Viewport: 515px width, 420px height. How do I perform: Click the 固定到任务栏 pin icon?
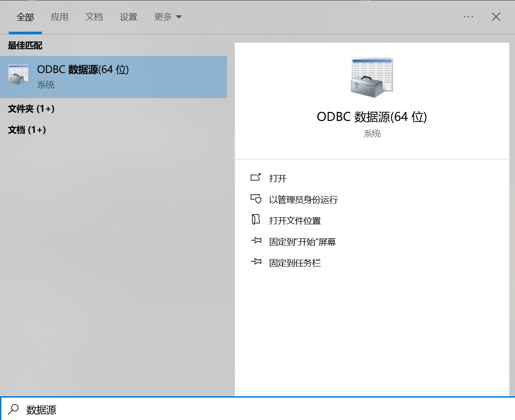[x=256, y=262]
